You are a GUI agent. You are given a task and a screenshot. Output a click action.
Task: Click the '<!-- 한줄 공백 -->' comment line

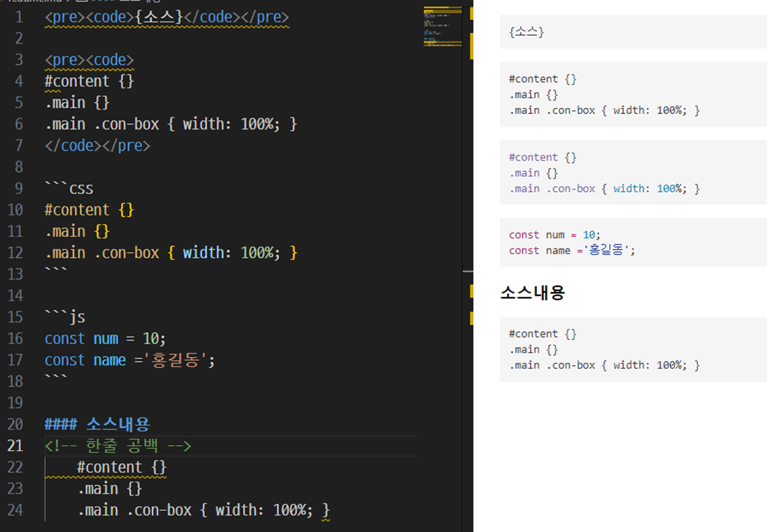coord(118,446)
